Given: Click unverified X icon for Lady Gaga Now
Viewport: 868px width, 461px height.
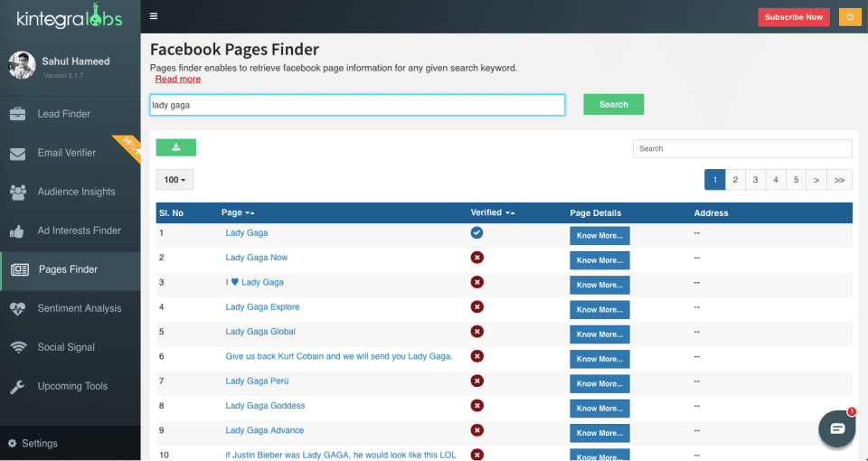Looking at the screenshot, I should 476,258.
